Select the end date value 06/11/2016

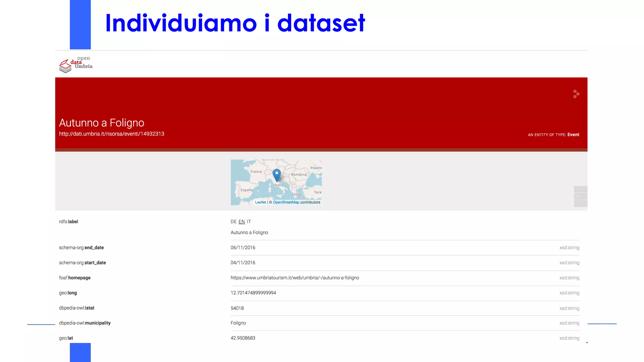point(243,248)
